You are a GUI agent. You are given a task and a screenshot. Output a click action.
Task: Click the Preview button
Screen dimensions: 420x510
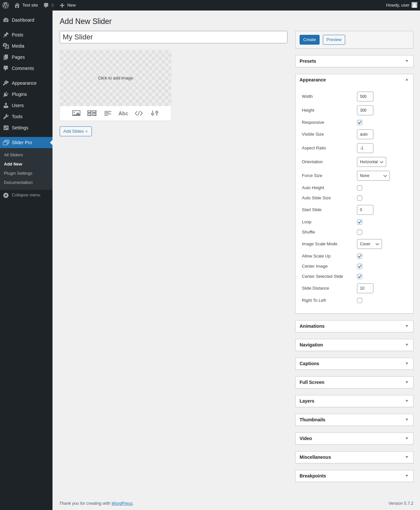[x=334, y=40]
